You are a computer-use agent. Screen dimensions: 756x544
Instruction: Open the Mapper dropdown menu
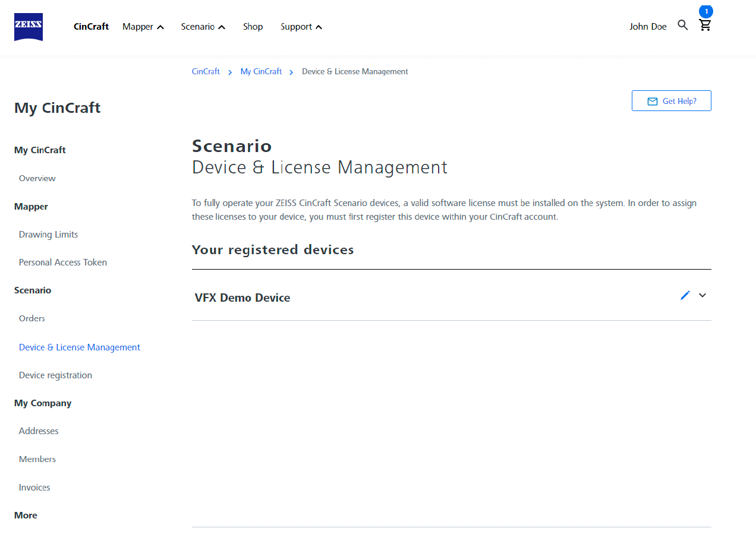(143, 27)
